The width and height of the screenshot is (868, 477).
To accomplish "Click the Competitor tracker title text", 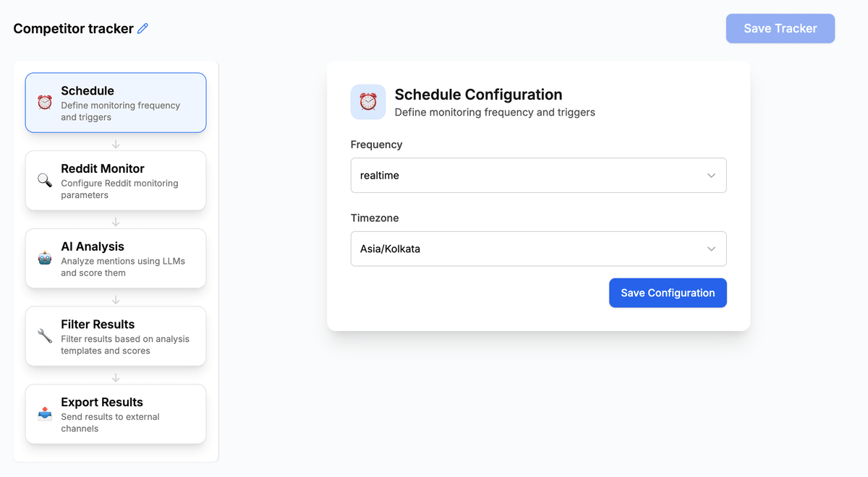I will click(x=73, y=29).
